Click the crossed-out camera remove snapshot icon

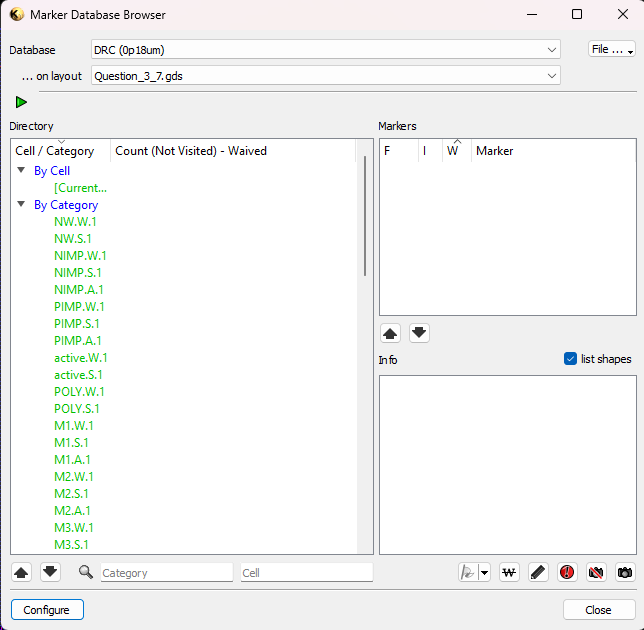[x=596, y=572]
